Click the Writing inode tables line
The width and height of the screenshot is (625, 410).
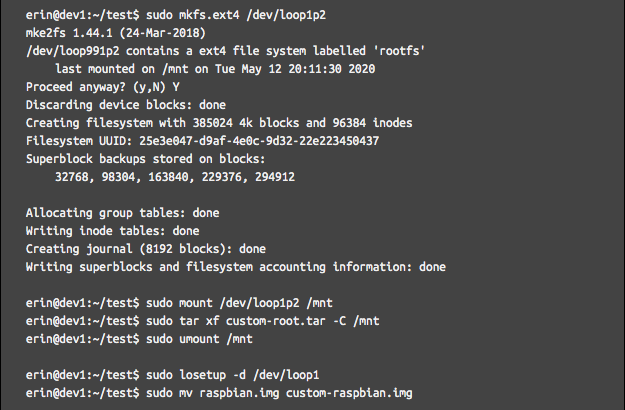(112, 231)
